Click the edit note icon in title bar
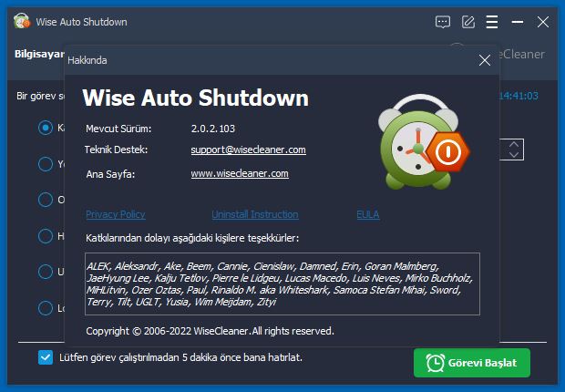The height and width of the screenshot is (392, 565). (468, 22)
